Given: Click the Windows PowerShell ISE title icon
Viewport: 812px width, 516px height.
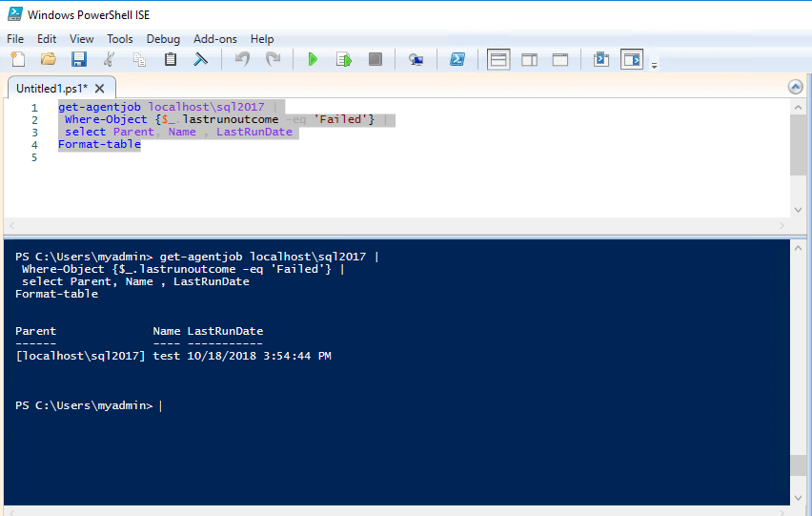Looking at the screenshot, I should point(15,14).
